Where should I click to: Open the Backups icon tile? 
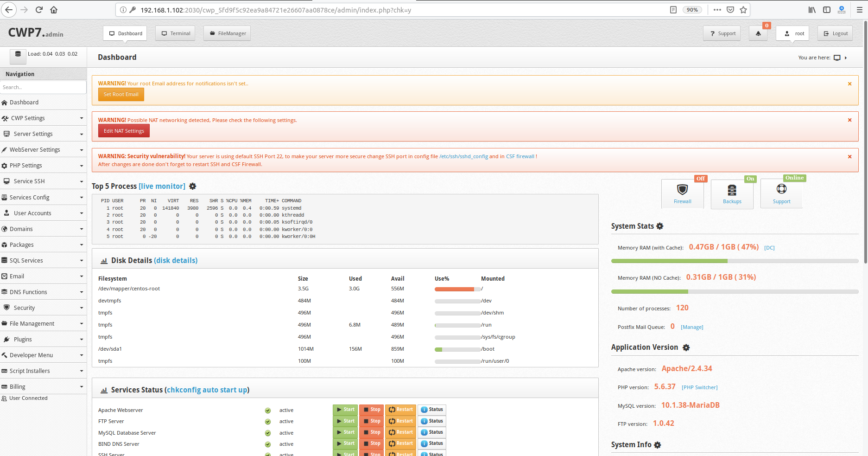pos(732,190)
